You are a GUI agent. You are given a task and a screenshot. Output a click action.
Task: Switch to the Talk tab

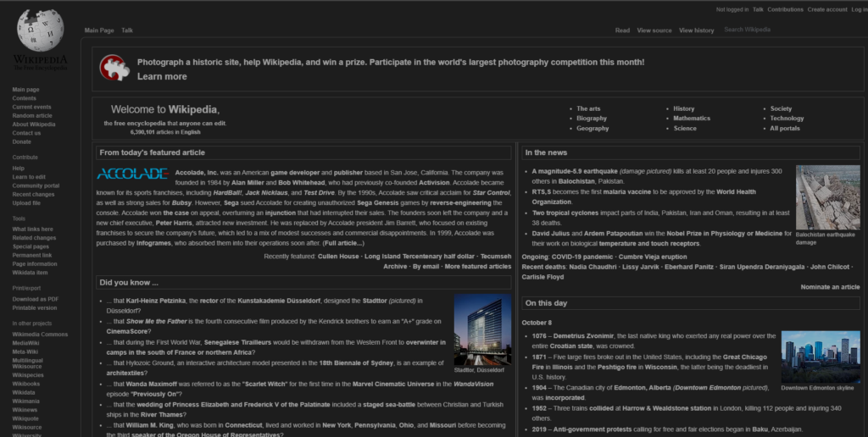pyautogui.click(x=127, y=30)
